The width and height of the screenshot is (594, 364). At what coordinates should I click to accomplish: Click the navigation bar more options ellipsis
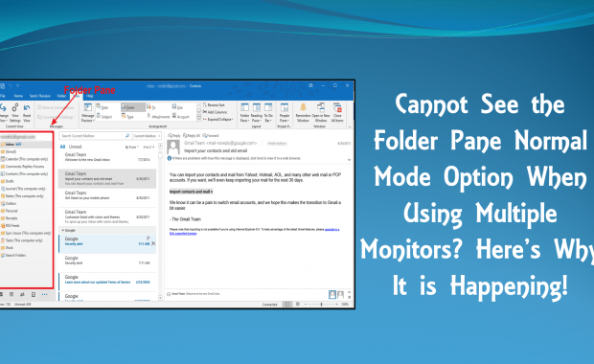pos(45,294)
